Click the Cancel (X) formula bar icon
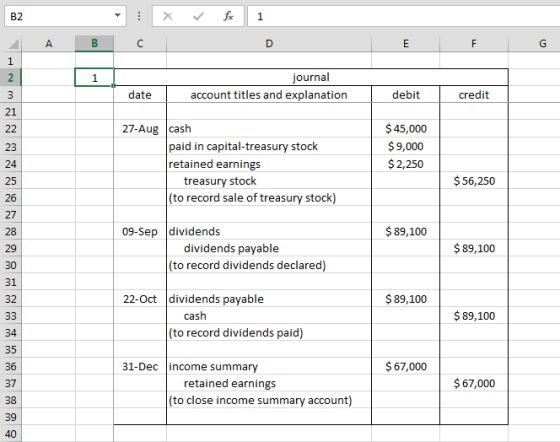The image size is (560, 442). (x=168, y=16)
